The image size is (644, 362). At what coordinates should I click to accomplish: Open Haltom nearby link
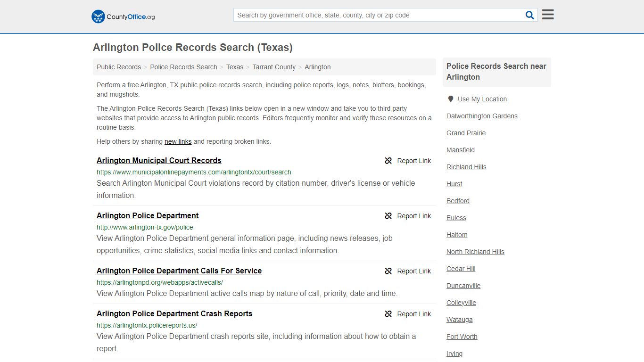[x=457, y=235]
